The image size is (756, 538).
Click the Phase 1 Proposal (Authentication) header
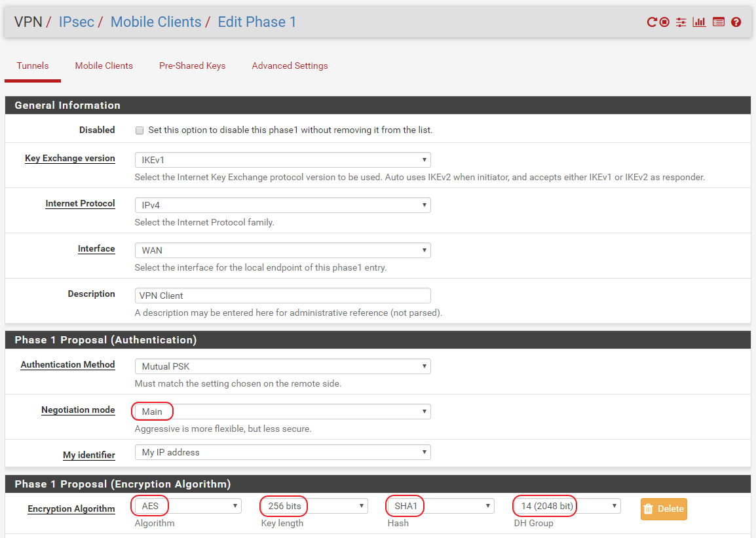377,340
